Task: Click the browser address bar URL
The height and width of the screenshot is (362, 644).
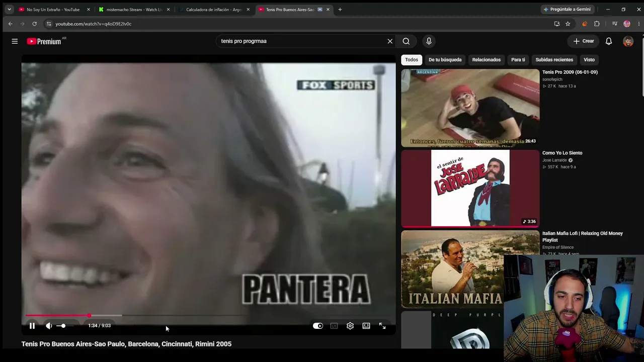Action: click(94, 24)
